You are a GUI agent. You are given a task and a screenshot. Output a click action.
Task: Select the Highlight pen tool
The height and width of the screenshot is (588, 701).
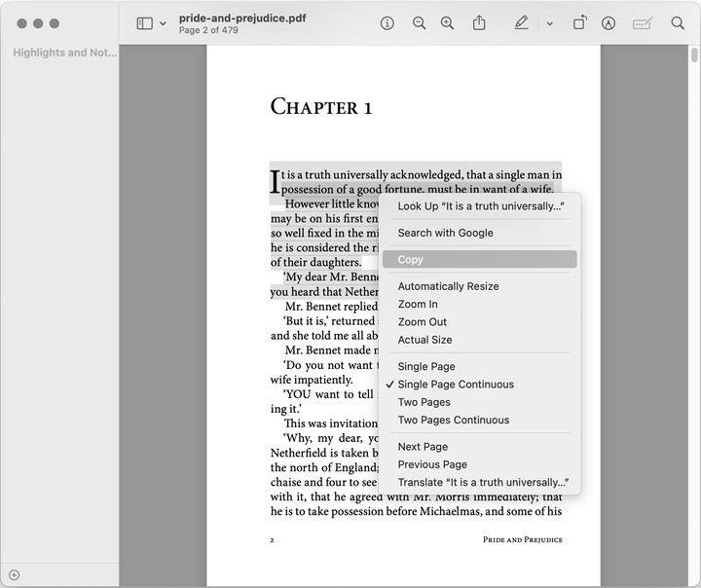[521, 22]
